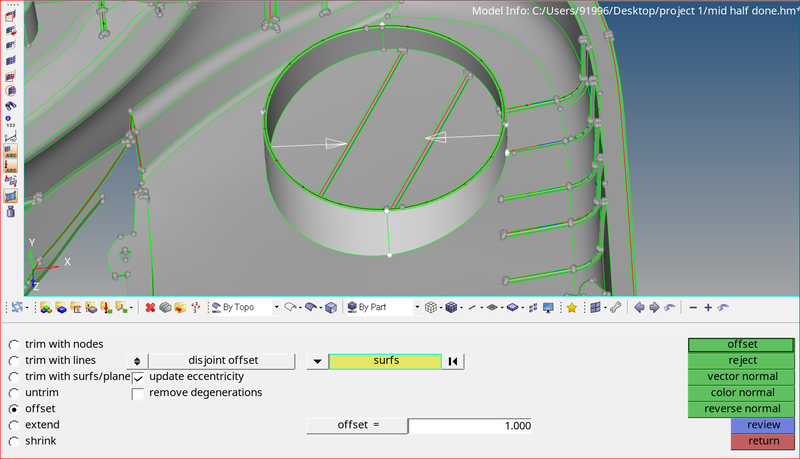Click the distance measure icon
The height and width of the screenshot is (459, 800).
[x=10, y=137]
